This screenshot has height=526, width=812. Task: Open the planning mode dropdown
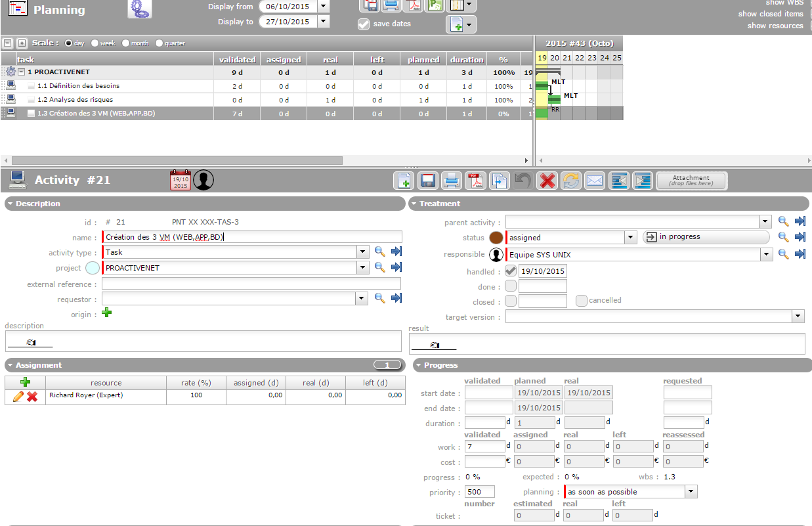click(x=690, y=491)
